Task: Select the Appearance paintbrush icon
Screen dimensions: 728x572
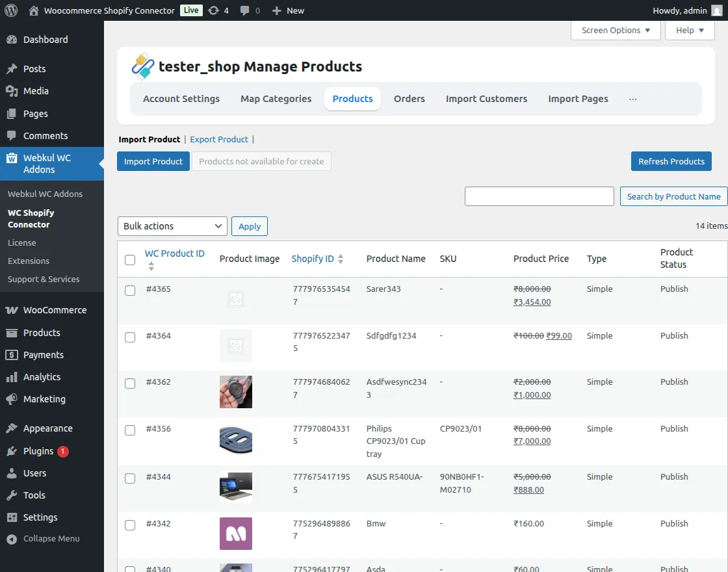Action: coord(12,428)
